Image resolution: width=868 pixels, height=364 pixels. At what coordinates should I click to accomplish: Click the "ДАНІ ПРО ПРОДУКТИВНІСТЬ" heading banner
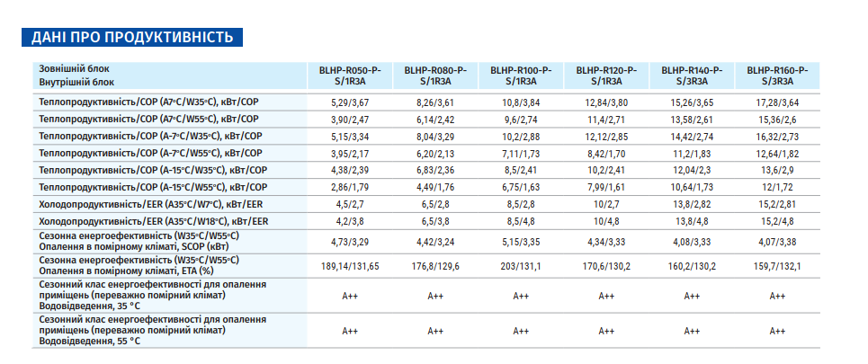[x=131, y=37]
